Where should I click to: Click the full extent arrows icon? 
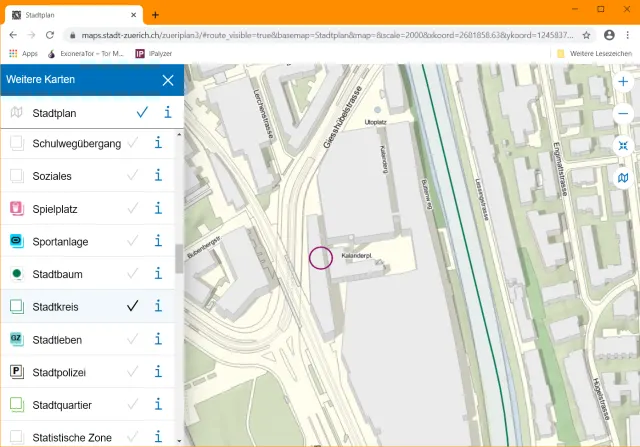623,146
